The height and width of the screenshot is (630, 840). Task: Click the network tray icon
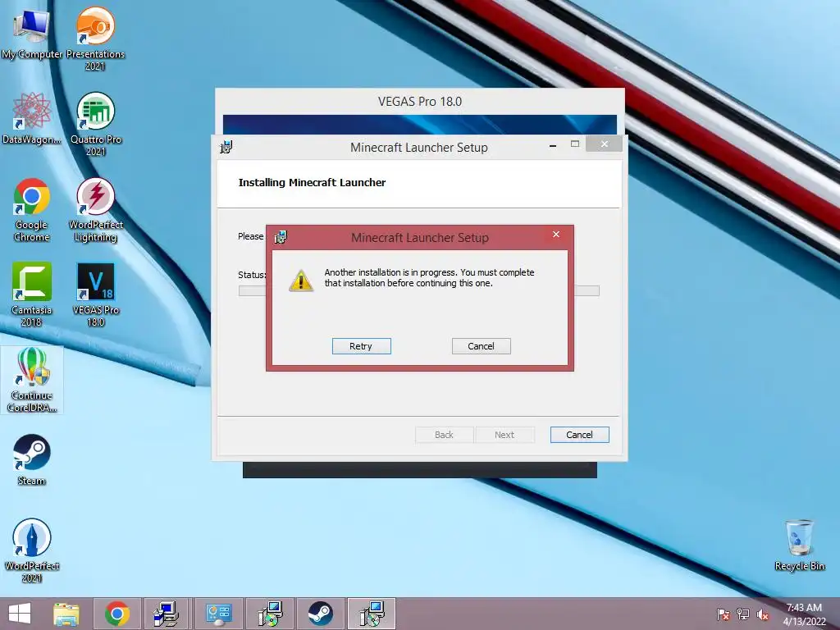pyautogui.click(x=742, y=614)
